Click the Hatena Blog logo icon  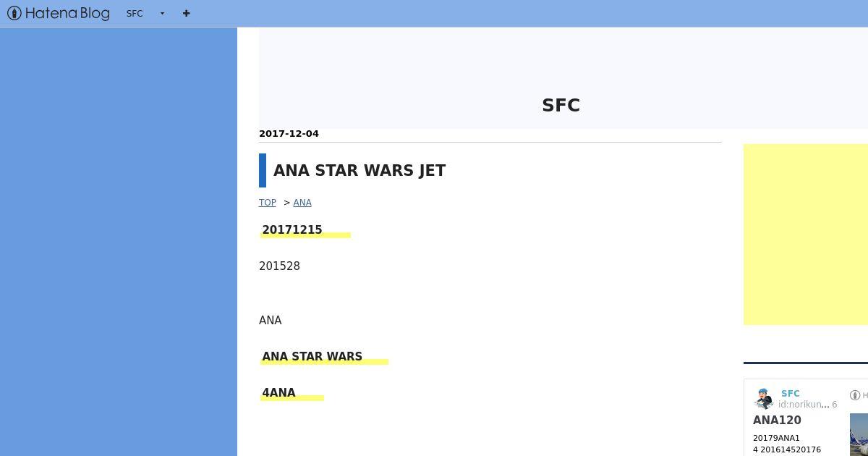pyautogui.click(x=14, y=13)
